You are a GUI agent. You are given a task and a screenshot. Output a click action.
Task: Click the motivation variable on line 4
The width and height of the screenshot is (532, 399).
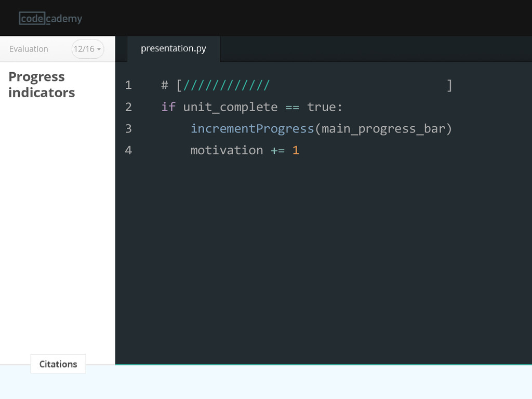coord(227,150)
